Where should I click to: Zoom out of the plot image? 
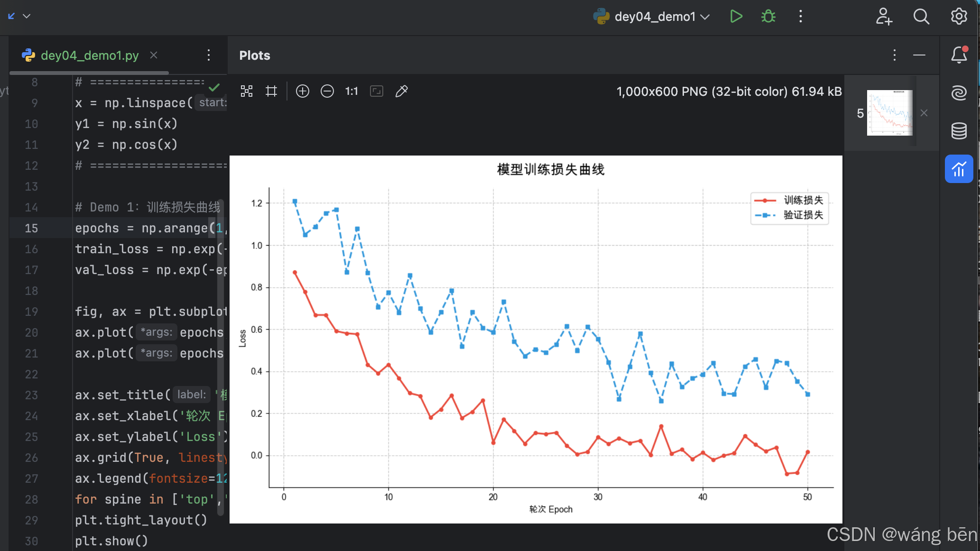coord(327,91)
